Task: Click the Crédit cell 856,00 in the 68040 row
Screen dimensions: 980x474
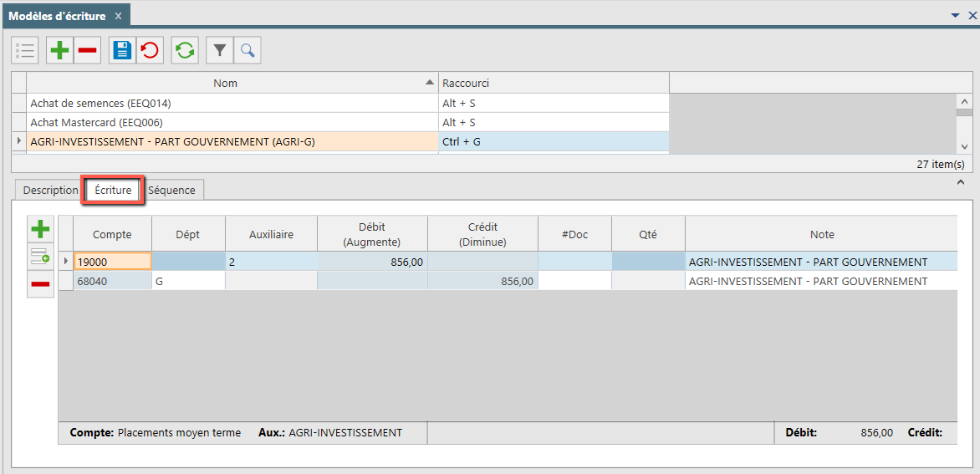Action: tap(483, 281)
